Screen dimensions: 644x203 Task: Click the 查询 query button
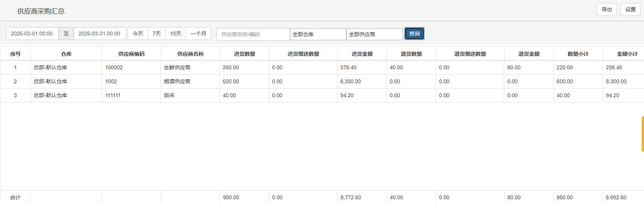coord(414,34)
